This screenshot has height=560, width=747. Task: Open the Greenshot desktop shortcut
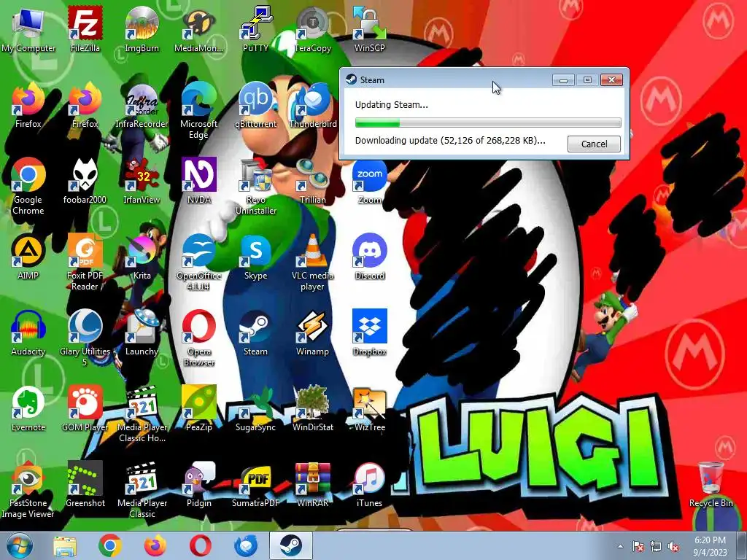pos(85,484)
